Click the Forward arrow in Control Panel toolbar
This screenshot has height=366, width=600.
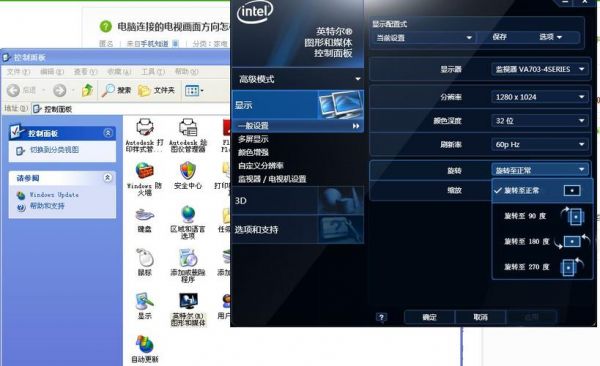coord(59,90)
